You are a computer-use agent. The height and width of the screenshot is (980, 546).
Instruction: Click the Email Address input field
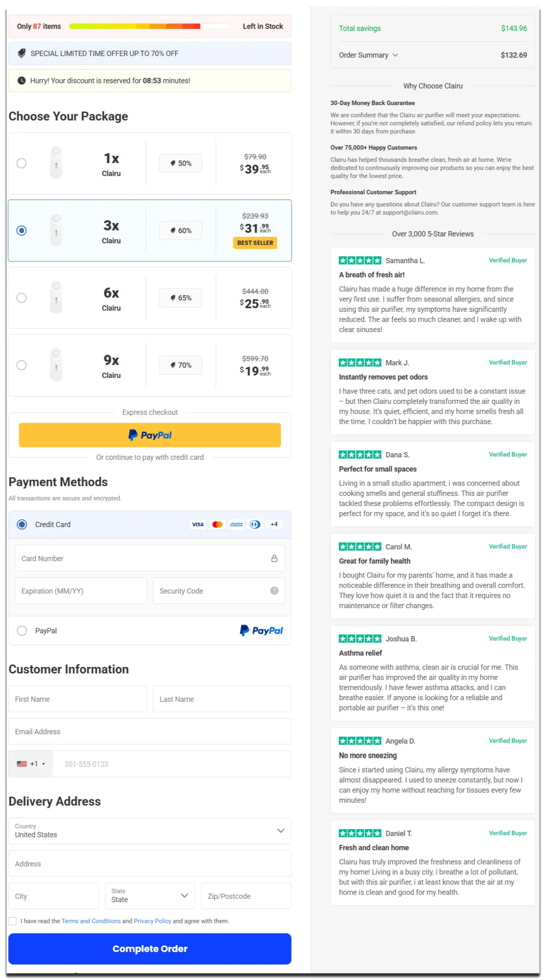tap(150, 731)
